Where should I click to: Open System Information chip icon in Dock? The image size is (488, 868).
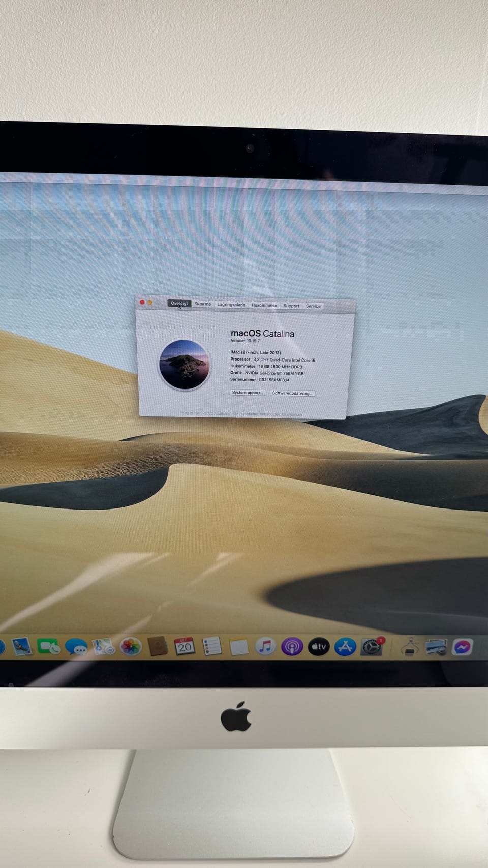tap(409, 647)
